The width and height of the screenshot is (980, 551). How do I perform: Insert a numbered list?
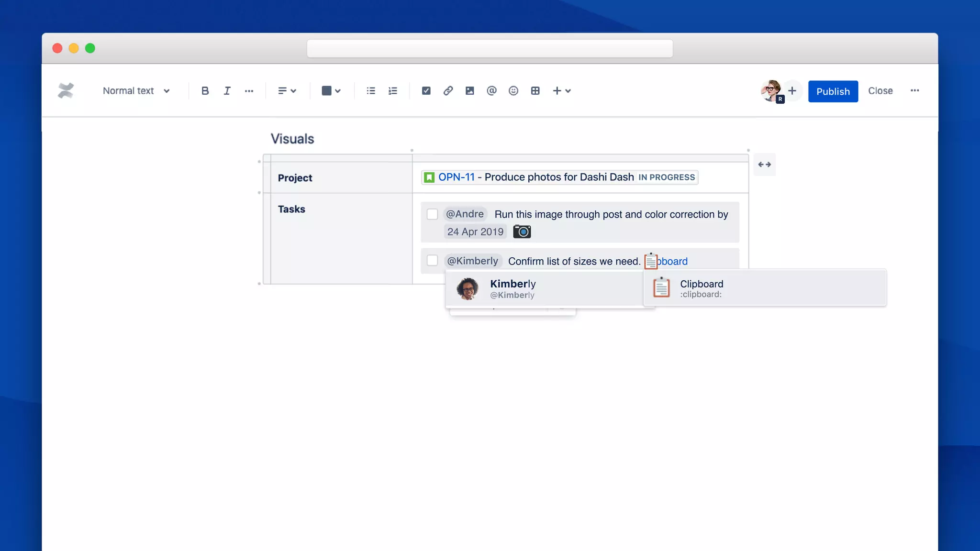pos(393,91)
